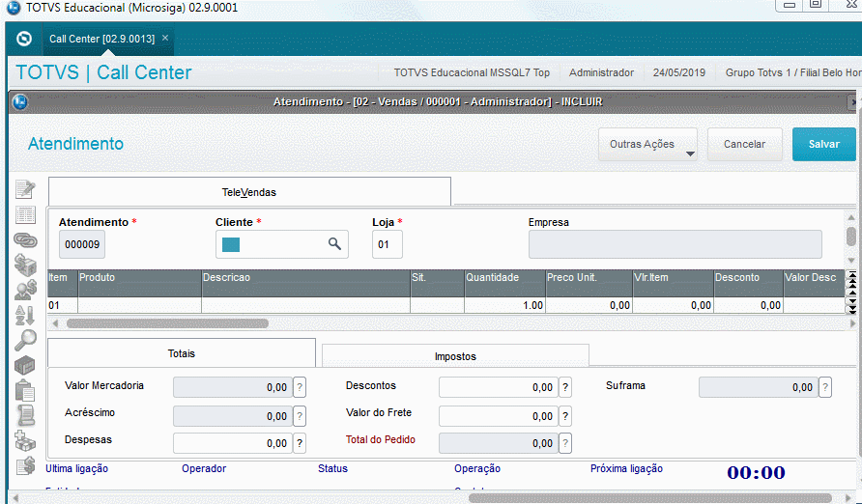Click the Descricao column header

[305, 283]
